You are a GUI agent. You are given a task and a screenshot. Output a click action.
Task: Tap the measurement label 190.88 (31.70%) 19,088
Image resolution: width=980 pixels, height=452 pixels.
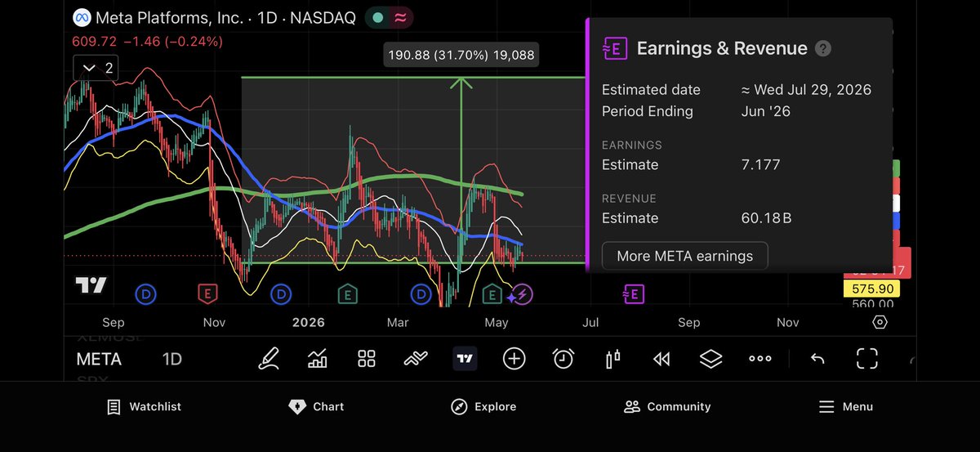(461, 56)
